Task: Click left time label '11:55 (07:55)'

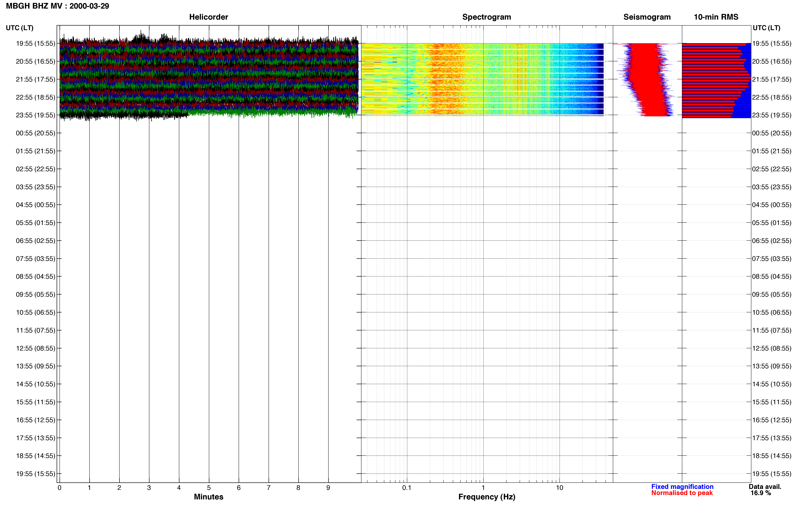Action: tap(36, 330)
